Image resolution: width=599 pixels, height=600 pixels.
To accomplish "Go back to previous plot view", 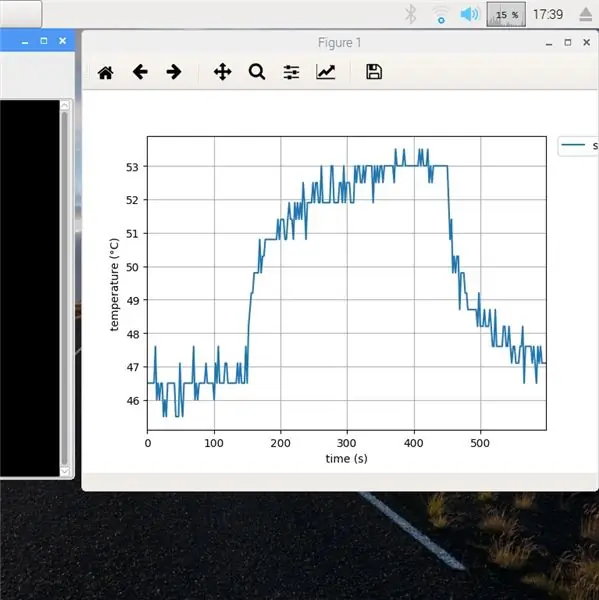I will [140, 72].
